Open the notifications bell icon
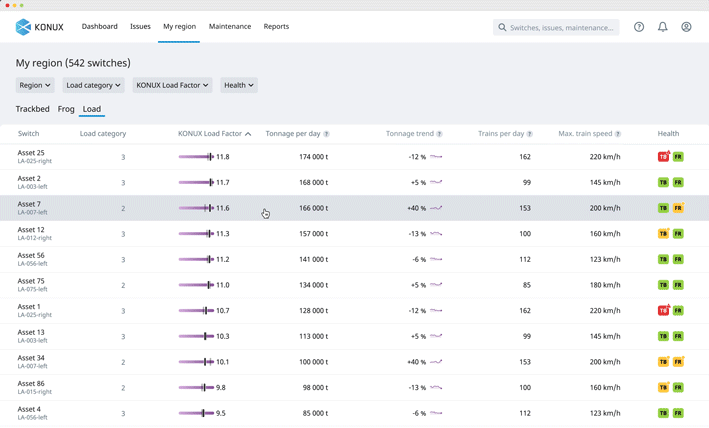The image size is (709, 428). (662, 27)
